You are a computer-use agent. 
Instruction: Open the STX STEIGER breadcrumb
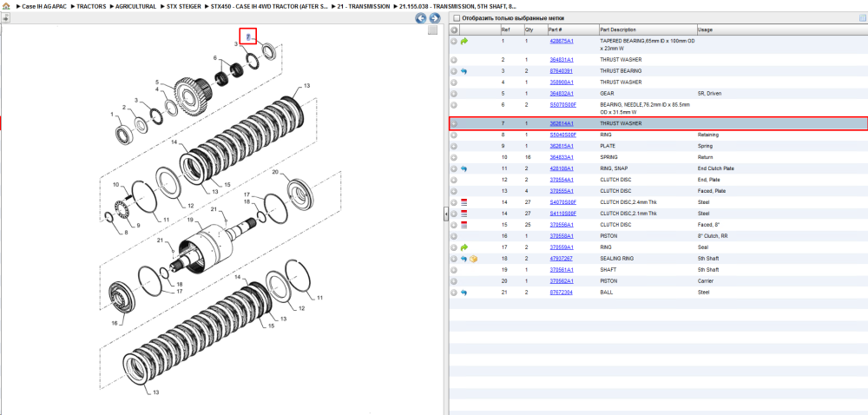click(184, 7)
